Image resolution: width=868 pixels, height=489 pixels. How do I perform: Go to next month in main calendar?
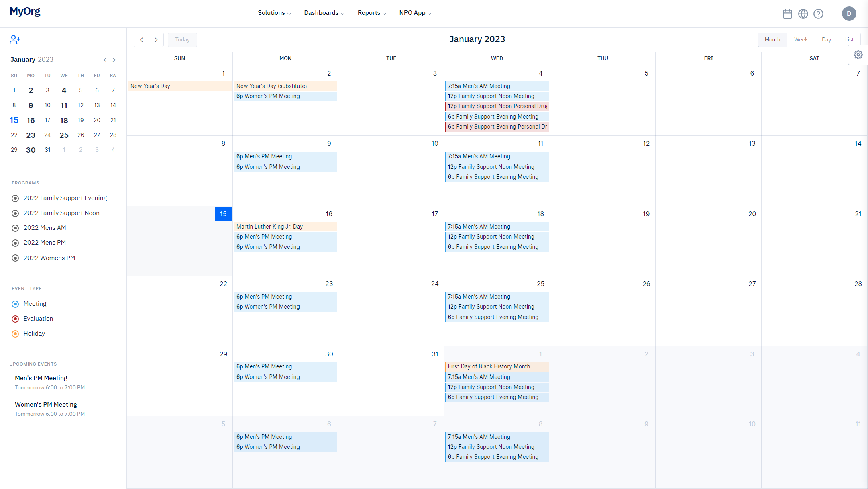(156, 40)
